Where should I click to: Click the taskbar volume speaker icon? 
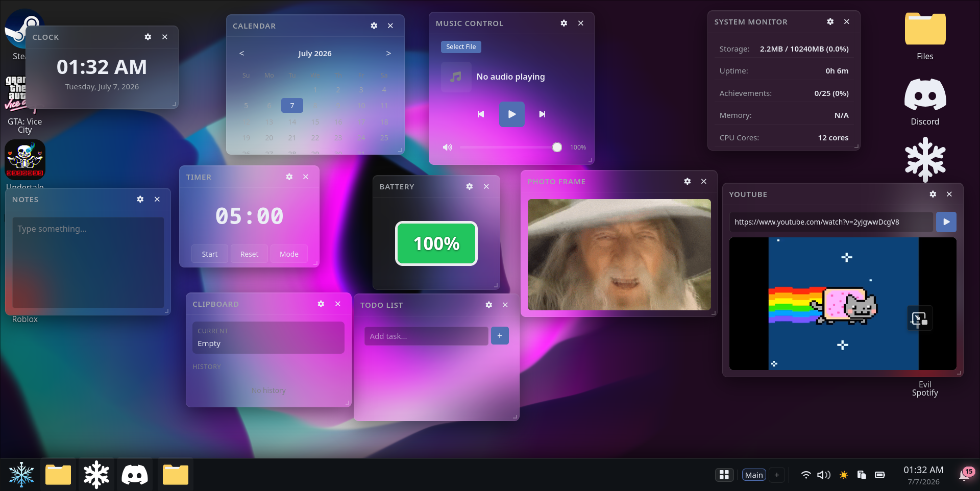(x=824, y=475)
